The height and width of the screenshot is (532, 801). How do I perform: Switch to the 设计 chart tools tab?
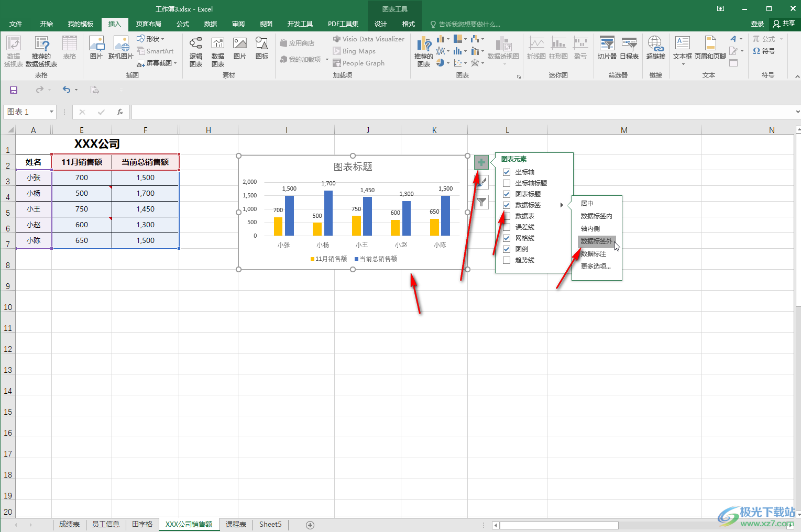tap(381, 24)
